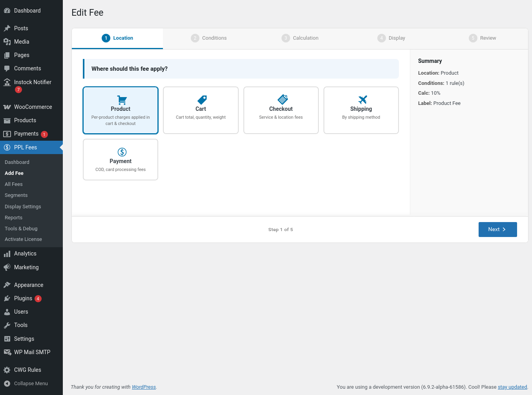The height and width of the screenshot is (395, 532).
Task: Follow the WordPress footer link
Action: coord(144,387)
